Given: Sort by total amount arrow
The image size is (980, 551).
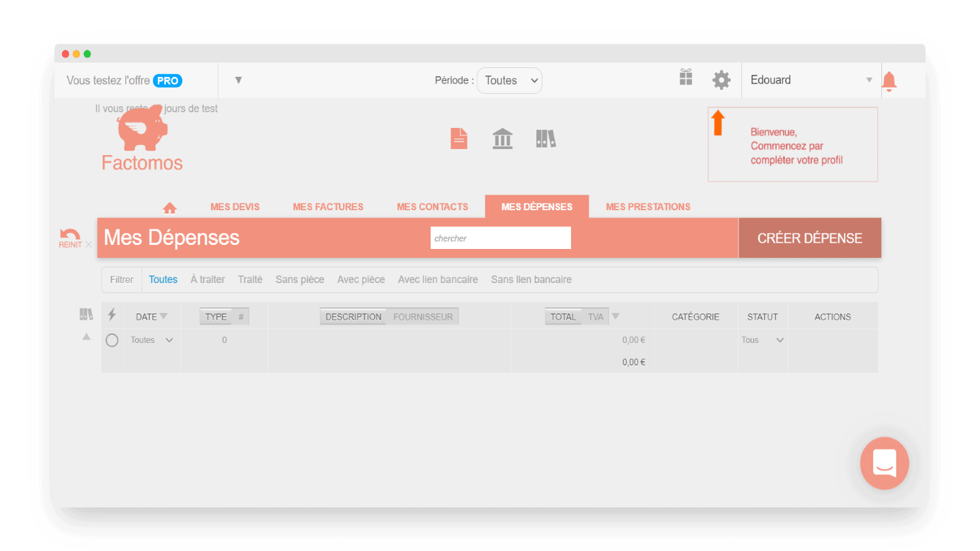Looking at the screenshot, I should coord(615,316).
